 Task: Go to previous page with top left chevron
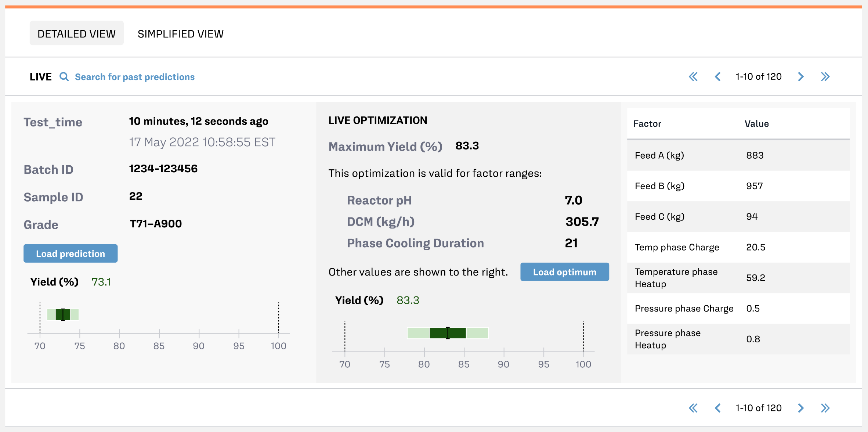[x=717, y=77]
